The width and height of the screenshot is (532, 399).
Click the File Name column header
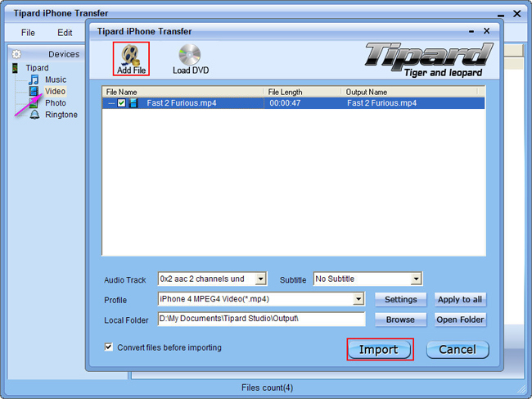pos(183,92)
